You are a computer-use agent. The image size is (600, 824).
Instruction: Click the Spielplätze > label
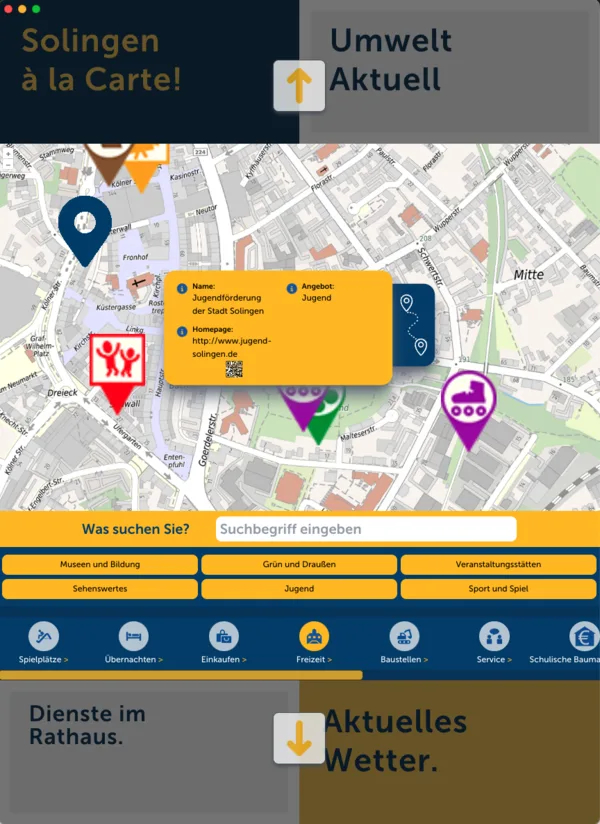click(44, 660)
